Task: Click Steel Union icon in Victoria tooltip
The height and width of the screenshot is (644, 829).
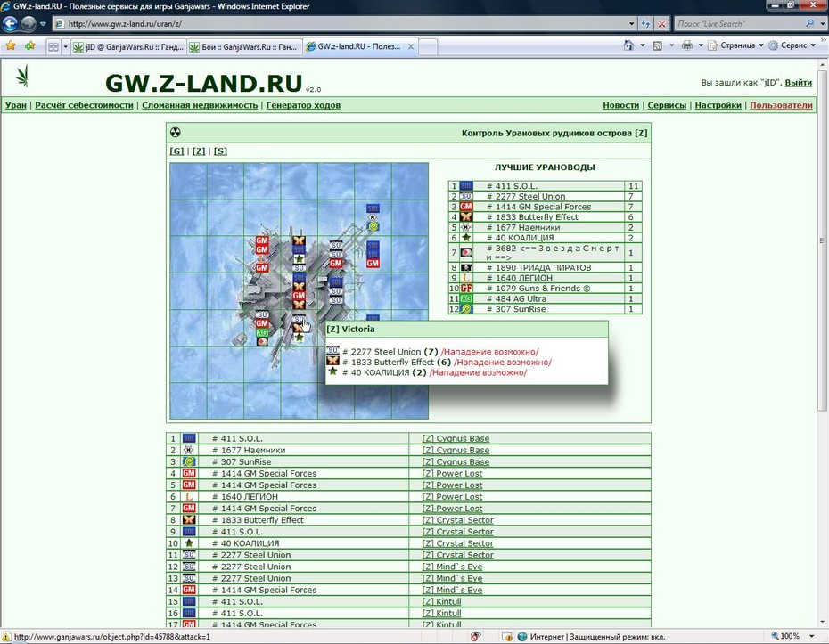Action: [x=332, y=350]
